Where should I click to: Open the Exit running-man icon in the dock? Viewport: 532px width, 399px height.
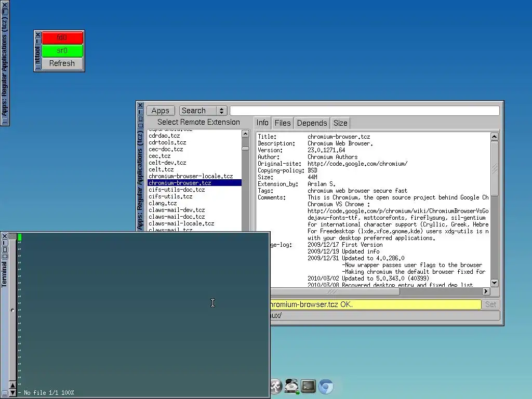coord(276,386)
